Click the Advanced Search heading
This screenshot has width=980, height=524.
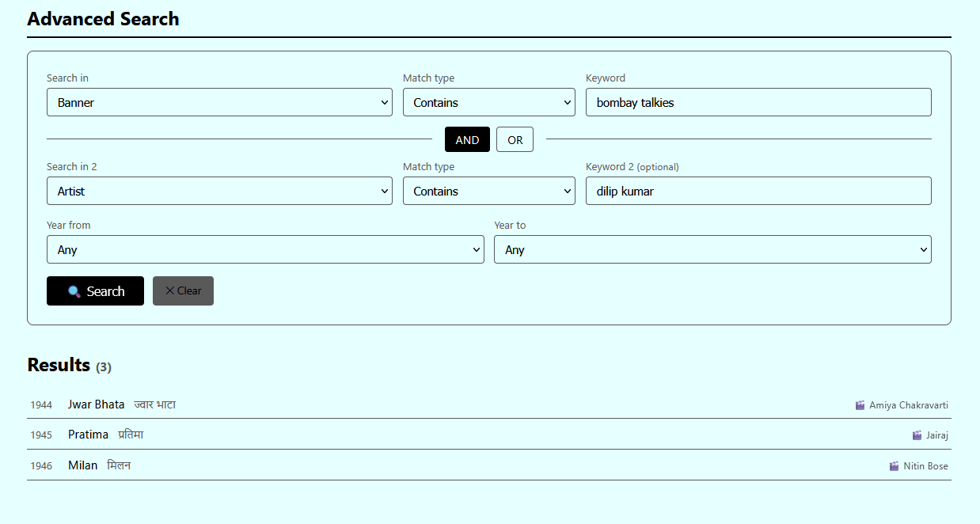pyautogui.click(x=103, y=19)
